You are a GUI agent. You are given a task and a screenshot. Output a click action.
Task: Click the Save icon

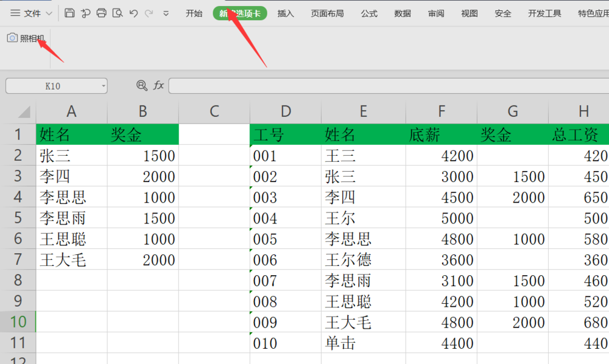pos(70,12)
